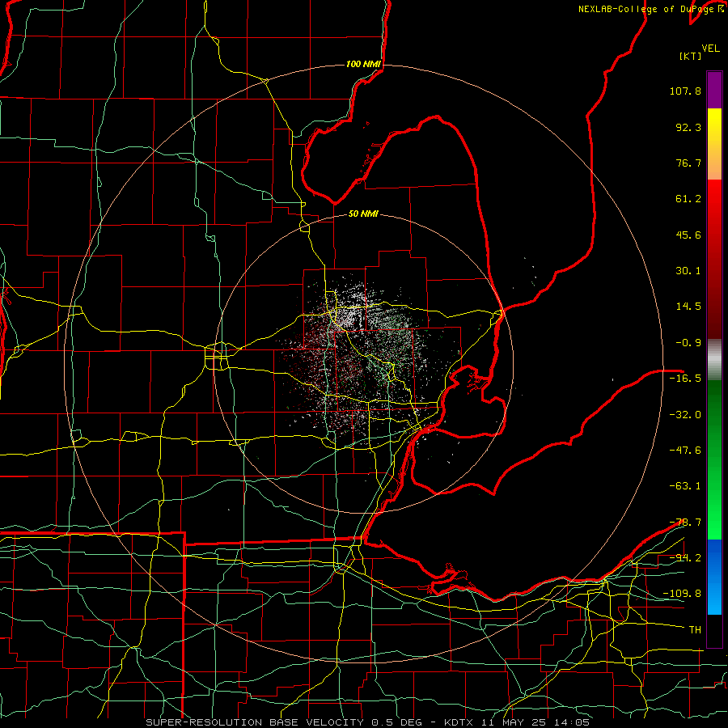This screenshot has height=728, width=728.
Task: Click the 107.8 value on velocity scale
Action: pos(685,91)
